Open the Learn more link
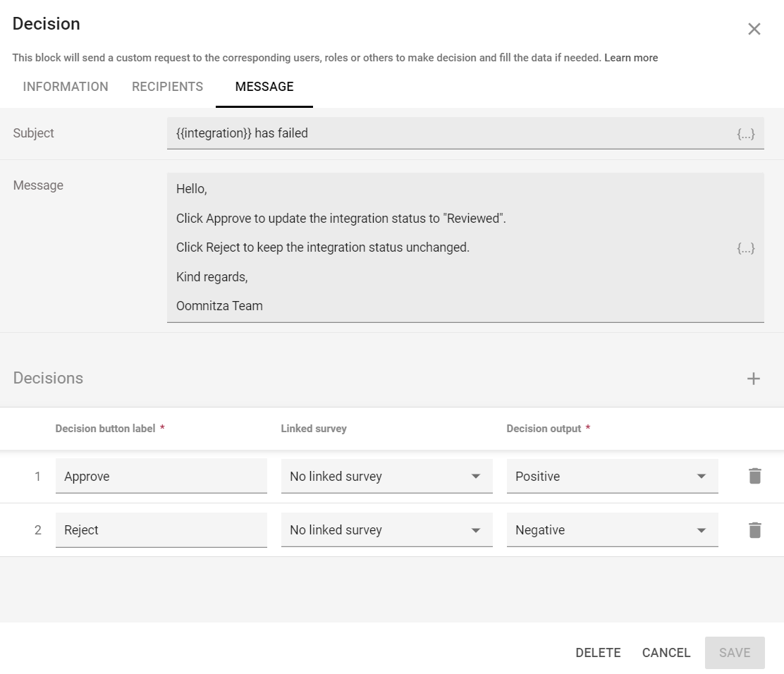 pyautogui.click(x=630, y=57)
